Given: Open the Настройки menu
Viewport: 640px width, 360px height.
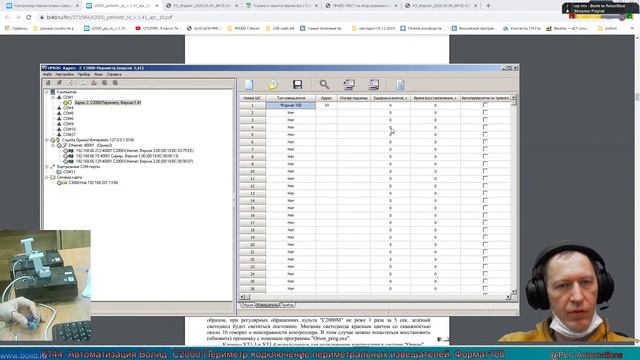Looking at the screenshot, I should pyautogui.click(x=64, y=74).
